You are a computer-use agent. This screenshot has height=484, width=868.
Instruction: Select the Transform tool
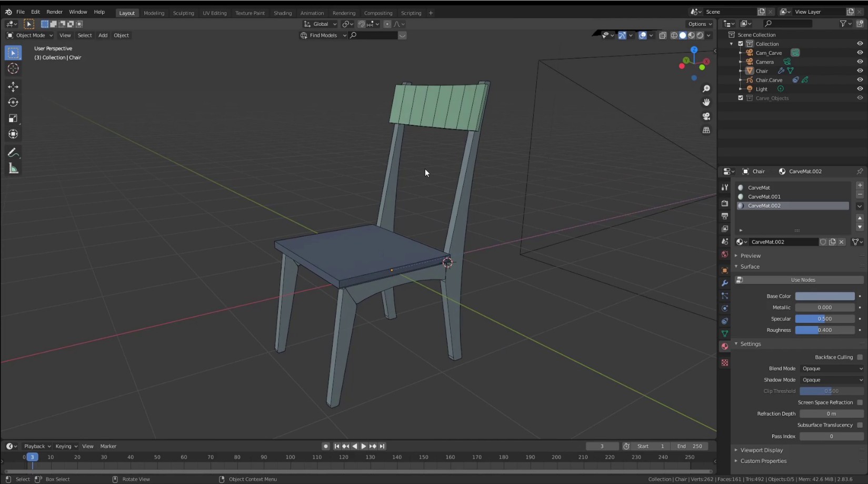coord(13,134)
